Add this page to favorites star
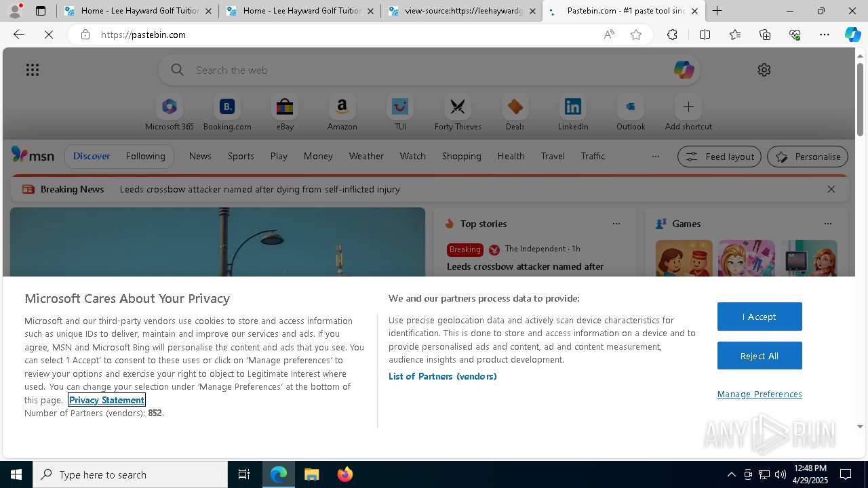 pyautogui.click(x=636, y=35)
